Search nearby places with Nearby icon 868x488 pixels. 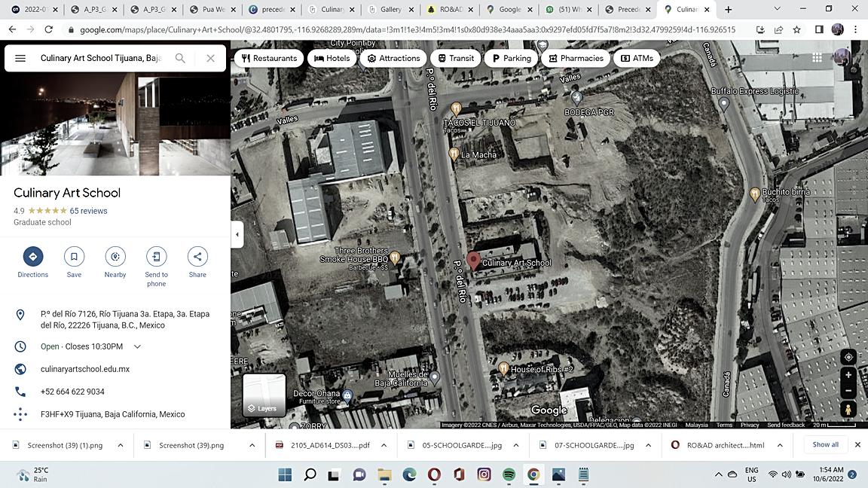(x=115, y=257)
